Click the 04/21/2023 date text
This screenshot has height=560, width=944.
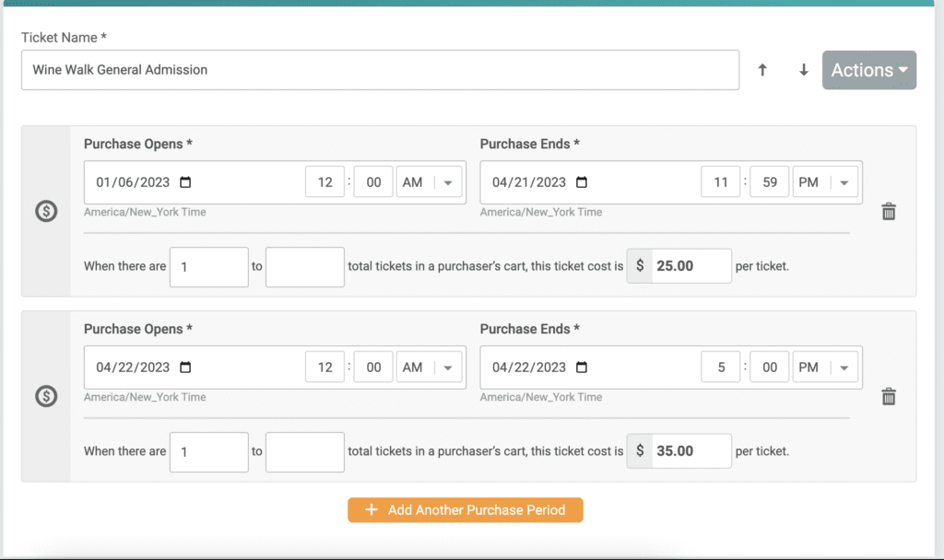[529, 182]
